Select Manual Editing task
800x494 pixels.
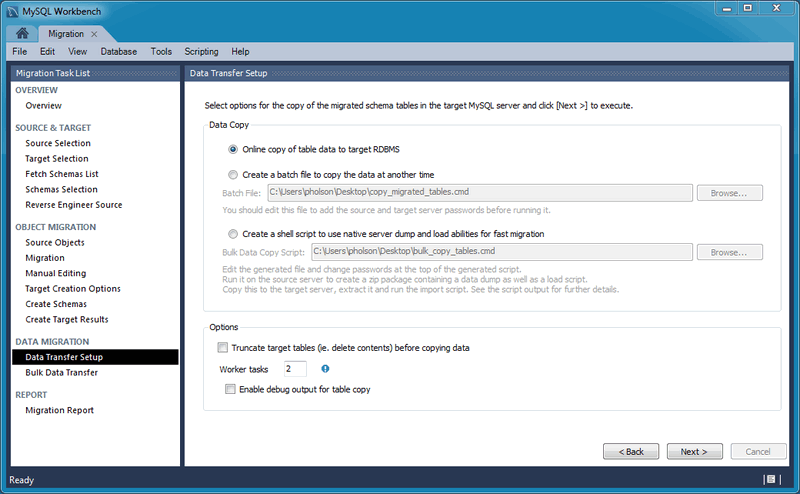(x=56, y=273)
